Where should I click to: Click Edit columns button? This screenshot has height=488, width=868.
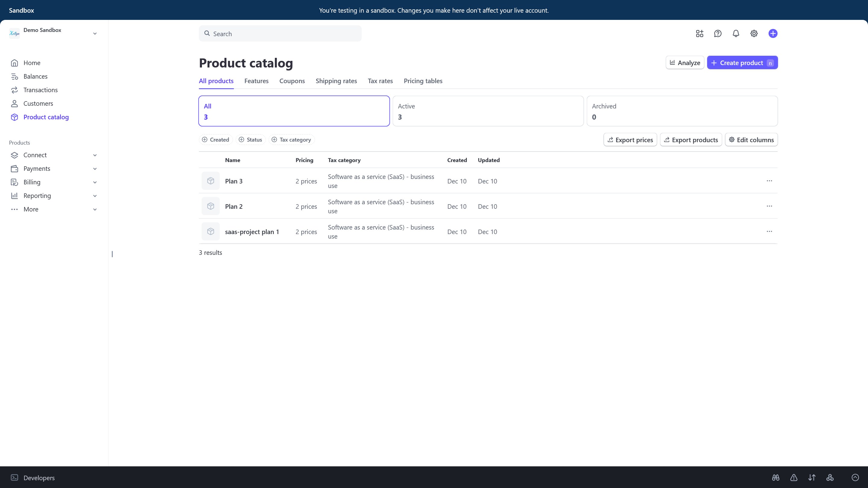(x=751, y=140)
